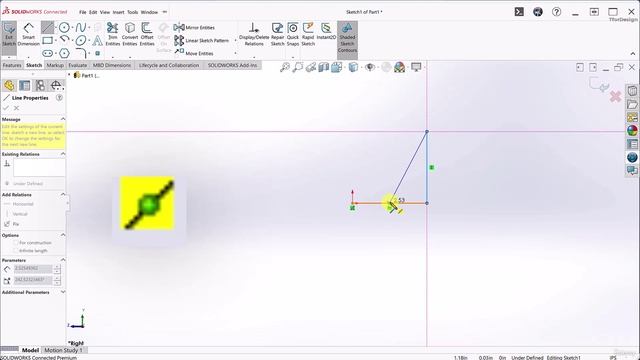640x360 pixels.
Task: Open the DimXpertManager tab
Action: (x=56, y=85)
